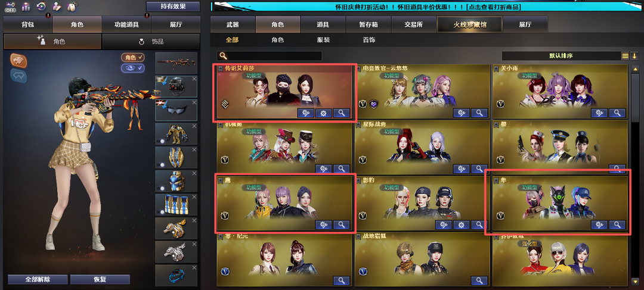Click the gear icon on 影豹 card
The width and height of the screenshot is (644, 290).
461,224
